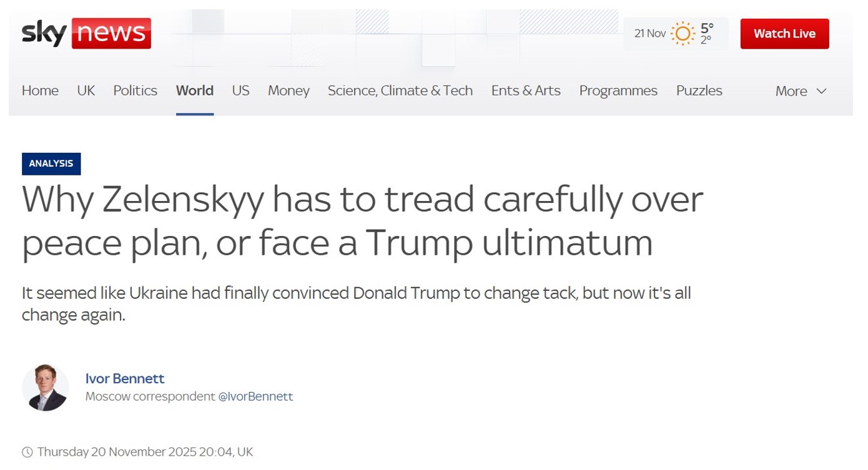The height and width of the screenshot is (470, 868).
Task: Open Ivor Bennett's author page link
Action: pyautogui.click(x=125, y=378)
